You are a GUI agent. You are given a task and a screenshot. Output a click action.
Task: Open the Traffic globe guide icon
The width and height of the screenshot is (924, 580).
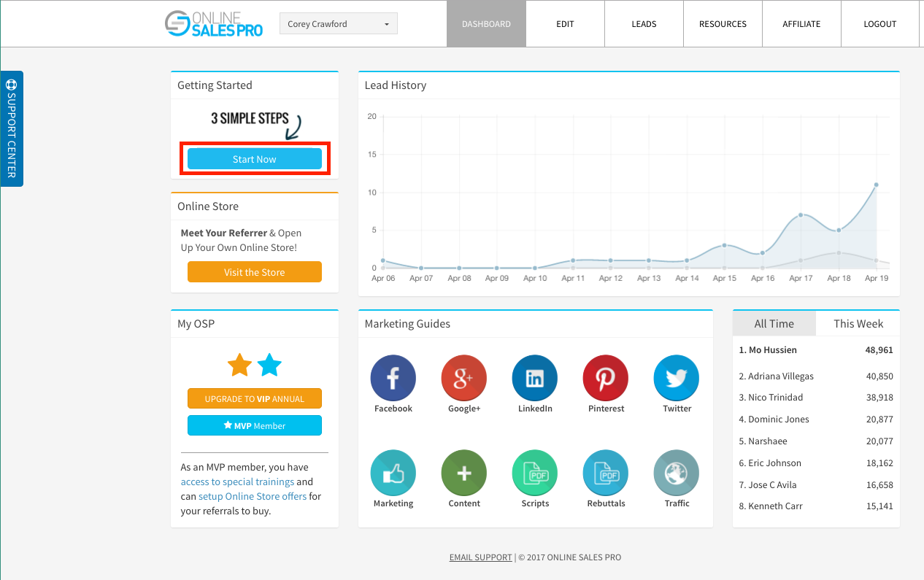[x=676, y=473]
